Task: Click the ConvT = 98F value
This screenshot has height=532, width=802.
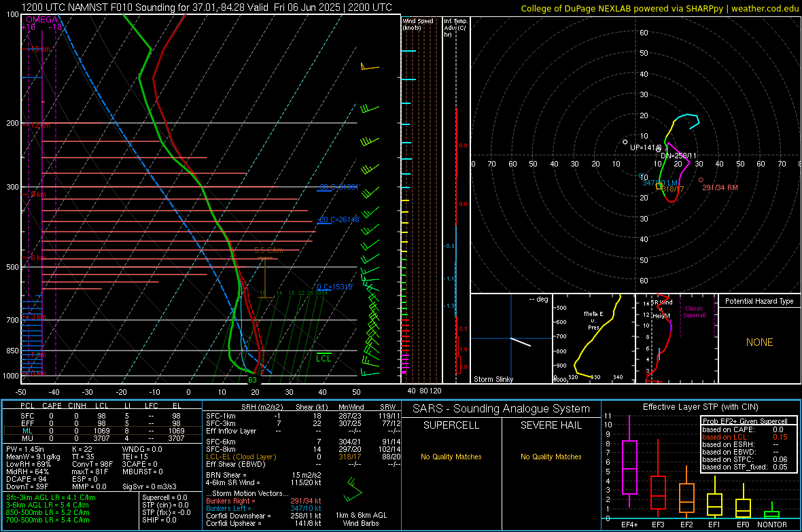Action: (x=92, y=465)
